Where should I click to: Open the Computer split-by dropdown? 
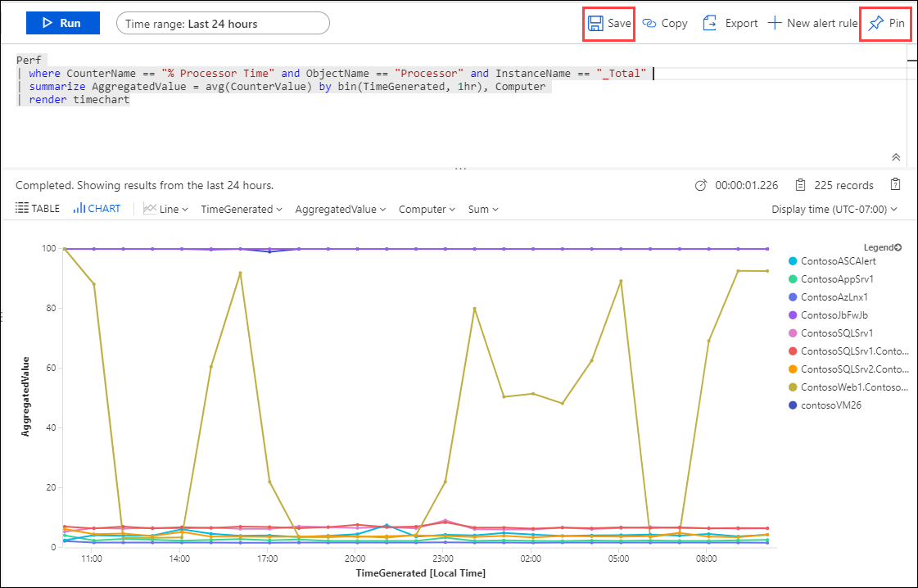tap(427, 209)
